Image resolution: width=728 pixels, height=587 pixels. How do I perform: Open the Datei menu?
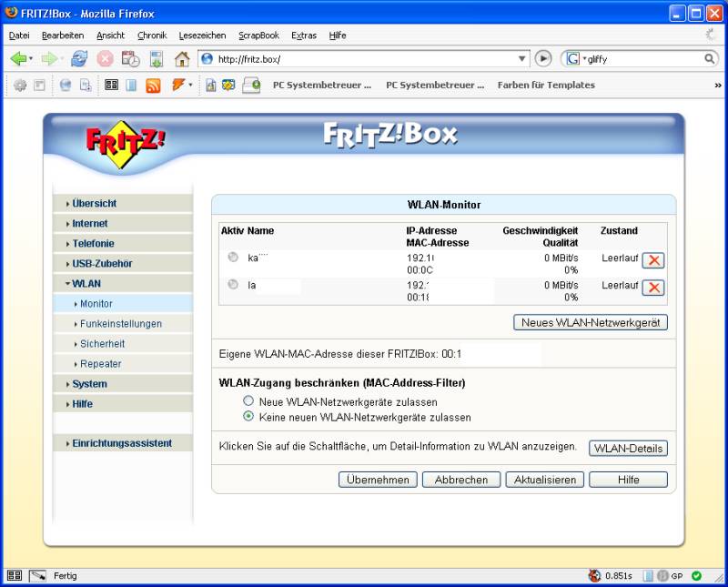coord(19,35)
